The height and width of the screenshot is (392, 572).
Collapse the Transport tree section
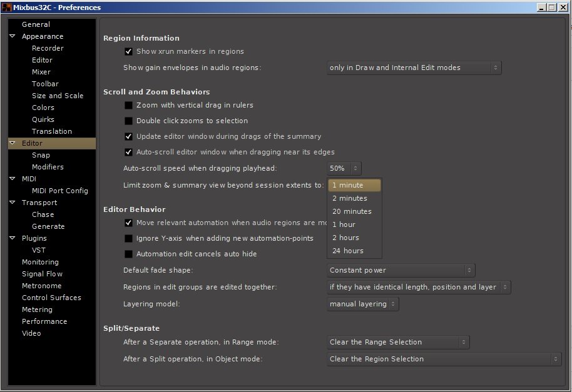[x=13, y=202]
